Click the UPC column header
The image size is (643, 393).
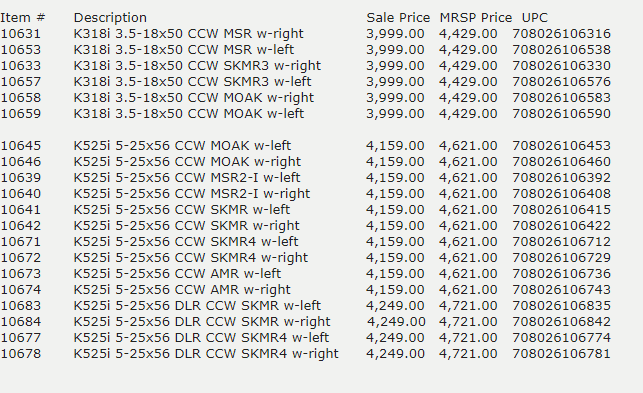535,18
